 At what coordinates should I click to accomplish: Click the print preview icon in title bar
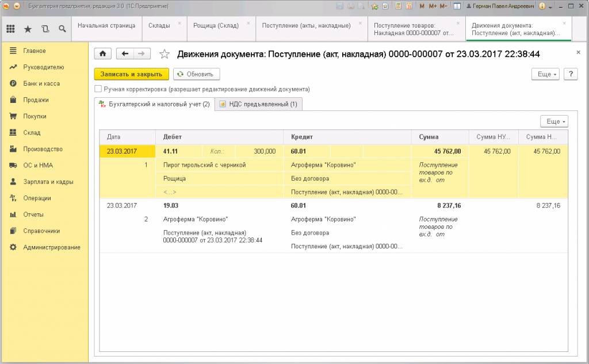(x=361, y=6)
